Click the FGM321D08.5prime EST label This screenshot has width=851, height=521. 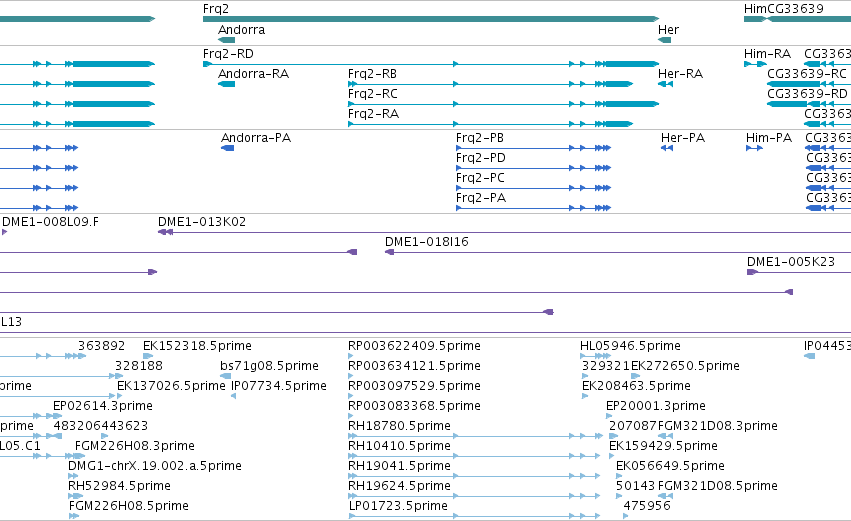[718, 487]
